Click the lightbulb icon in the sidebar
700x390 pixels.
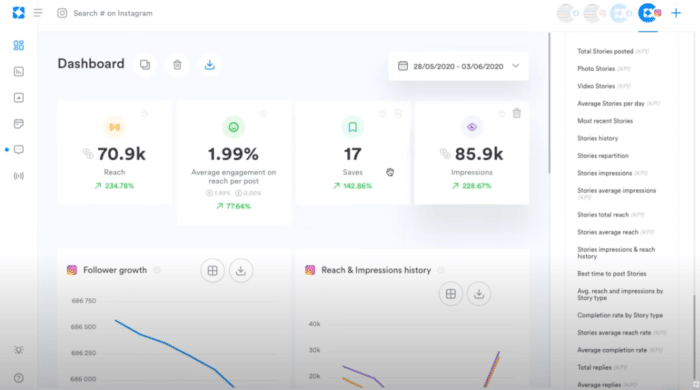click(19, 350)
